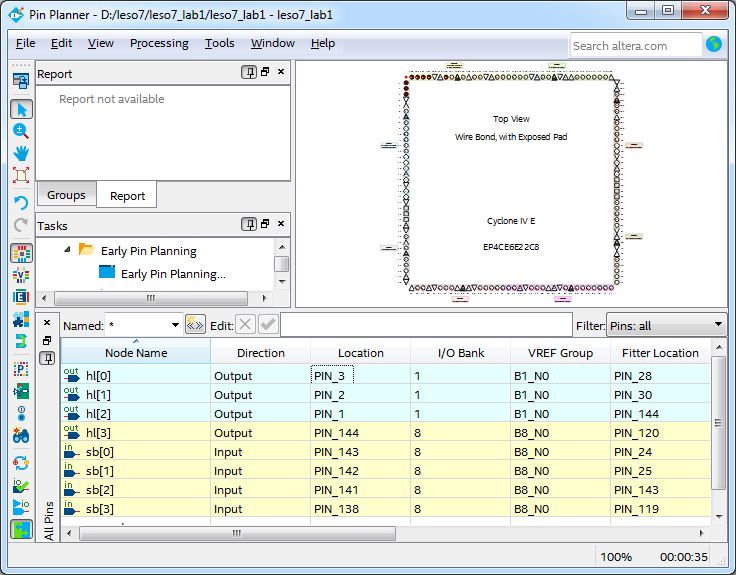736x575 pixels.
Task: Open the File menu
Action: click(x=25, y=43)
